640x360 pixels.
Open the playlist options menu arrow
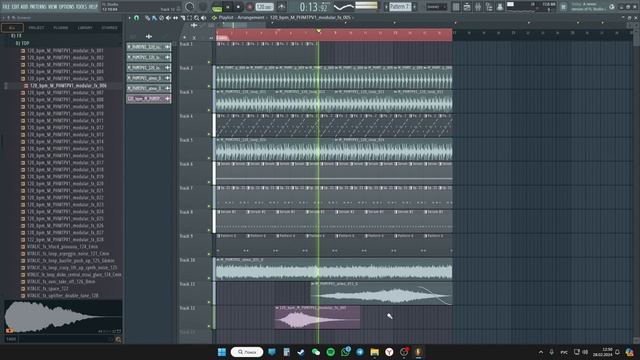pos(129,18)
